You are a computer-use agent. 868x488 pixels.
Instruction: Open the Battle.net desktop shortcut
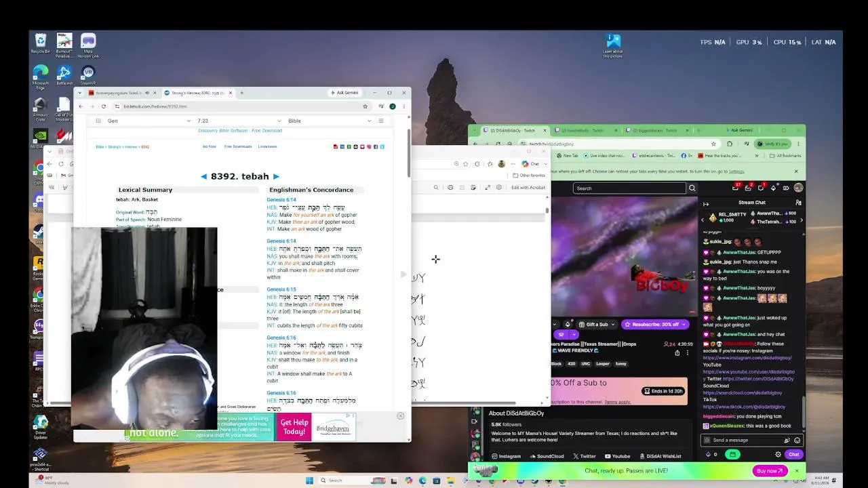64,75
